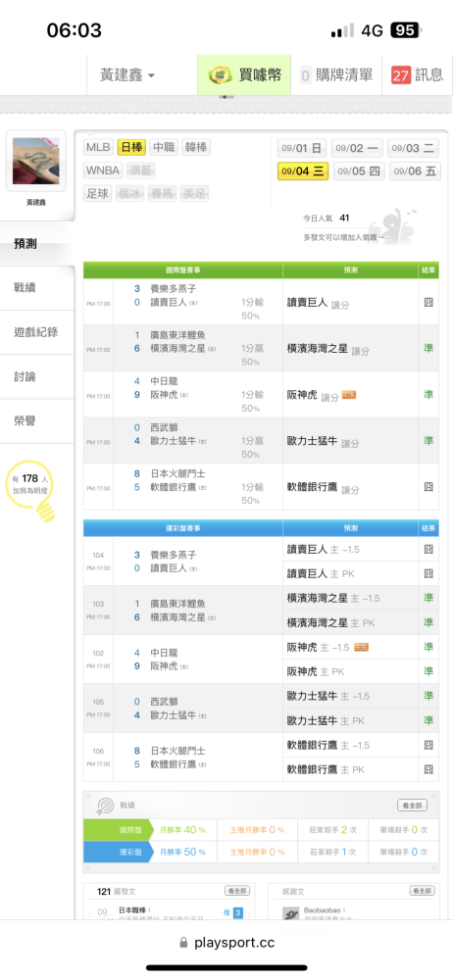Select the MLB league filter

(x=98, y=148)
